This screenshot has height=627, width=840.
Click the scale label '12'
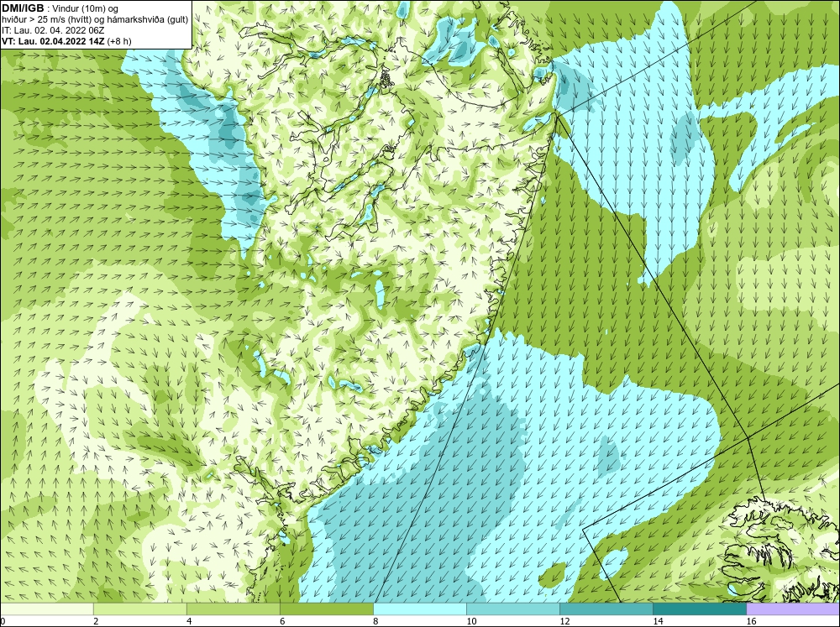pos(564,621)
